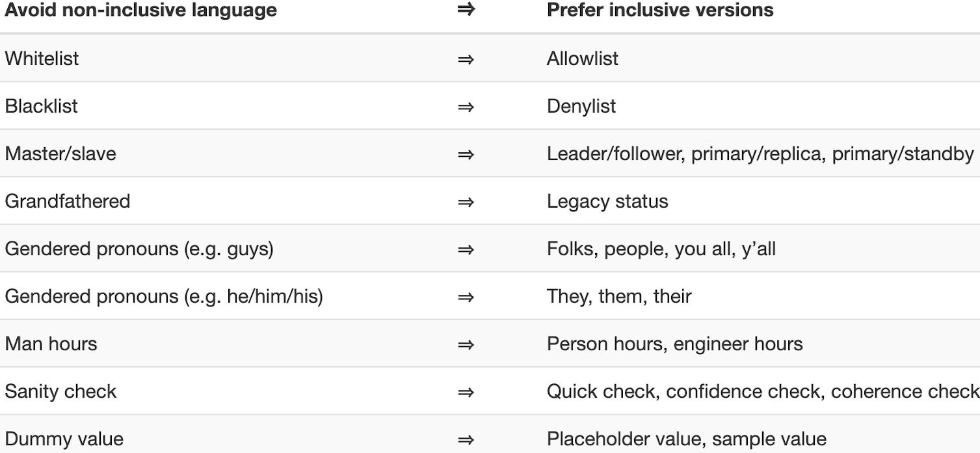Click the arrow in the Master/slave row
This screenshot has height=453, width=980.
click(x=466, y=154)
